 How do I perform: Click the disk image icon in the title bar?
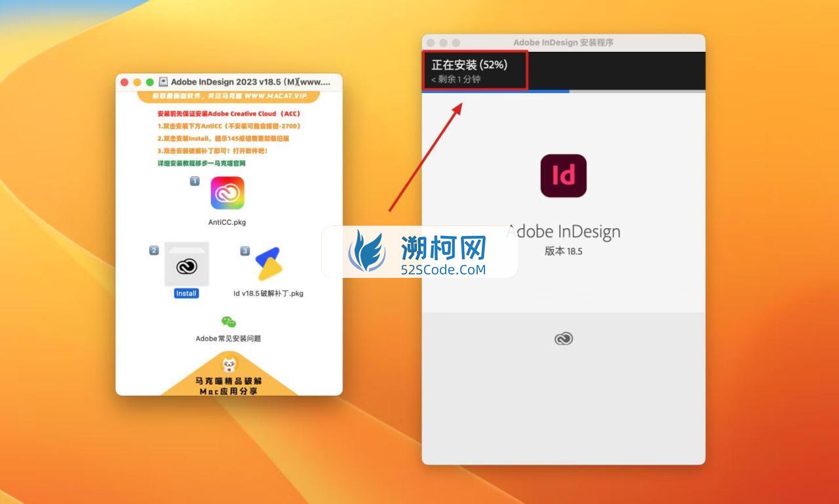point(163,82)
